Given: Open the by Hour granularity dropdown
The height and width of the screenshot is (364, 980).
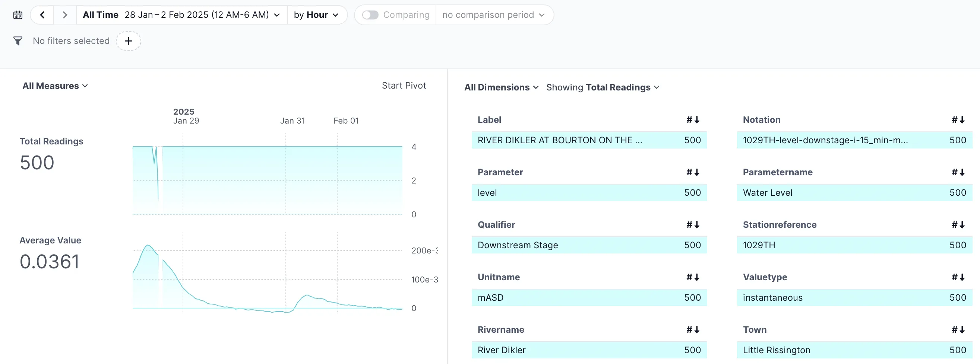Looking at the screenshot, I should tap(316, 15).
